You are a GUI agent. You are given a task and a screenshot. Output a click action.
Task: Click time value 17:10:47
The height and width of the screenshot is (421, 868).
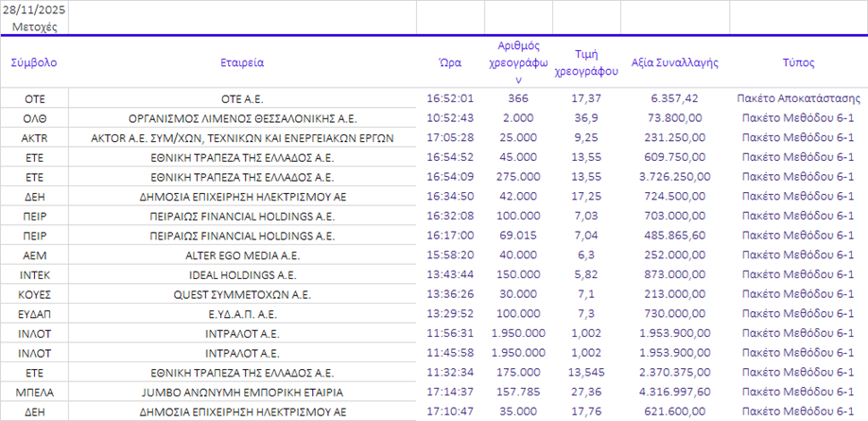click(450, 411)
